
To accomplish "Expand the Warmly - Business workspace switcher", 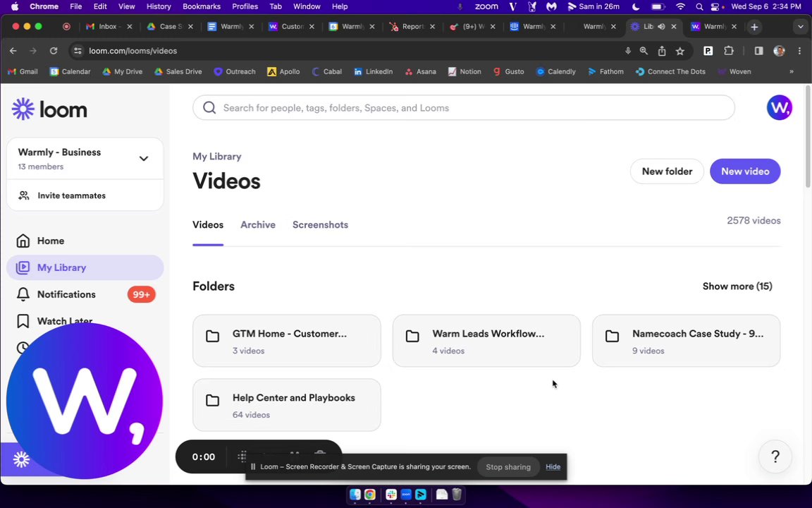I will click(144, 159).
